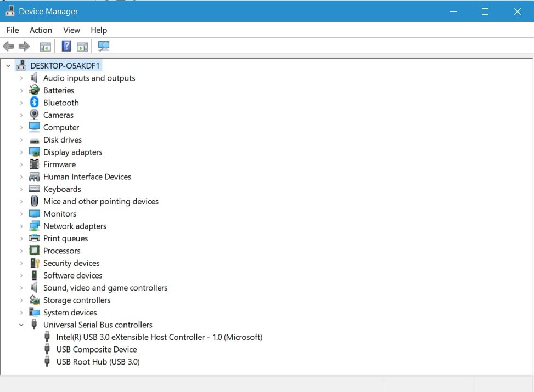Click the Display adapters icon
Screen dimensions: 534x392
click(35, 152)
